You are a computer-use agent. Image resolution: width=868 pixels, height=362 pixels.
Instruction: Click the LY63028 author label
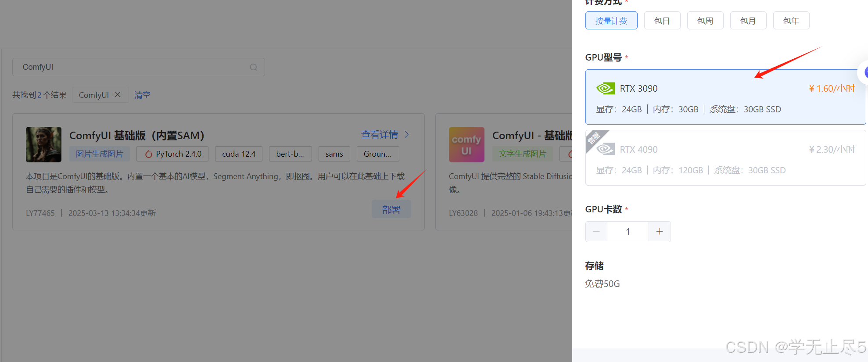(463, 213)
